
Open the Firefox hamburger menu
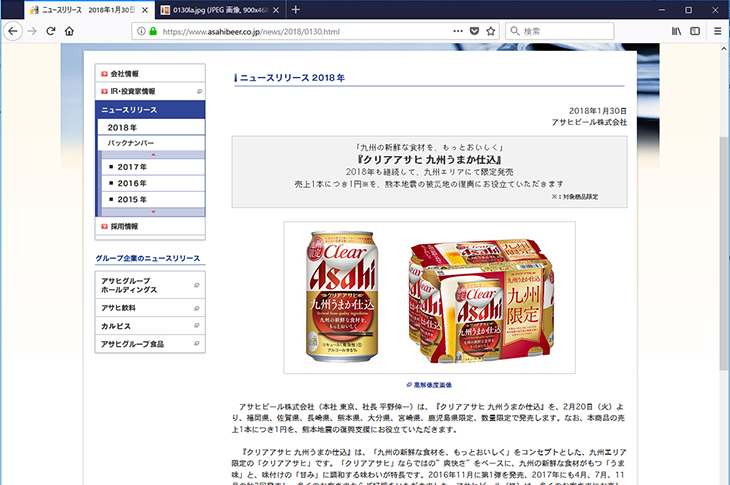point(716,31)
